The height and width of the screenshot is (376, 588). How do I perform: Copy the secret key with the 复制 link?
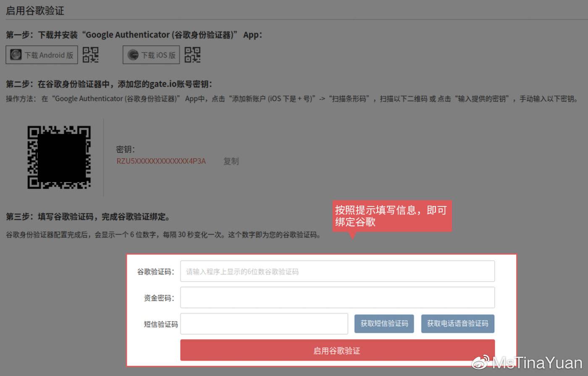[231, 161]
